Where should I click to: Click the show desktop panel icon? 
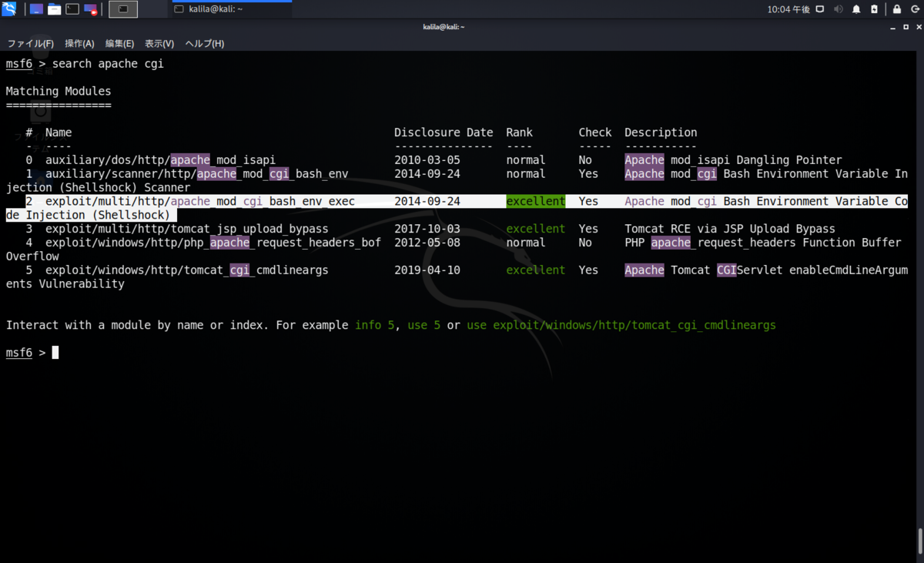(36, 9)
